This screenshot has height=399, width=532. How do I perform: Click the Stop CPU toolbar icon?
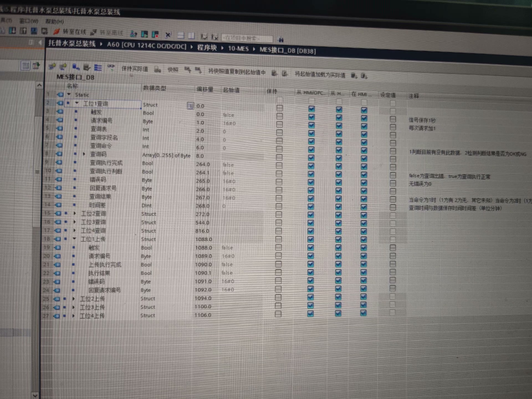pyautogui.click(x=155, y=35)
